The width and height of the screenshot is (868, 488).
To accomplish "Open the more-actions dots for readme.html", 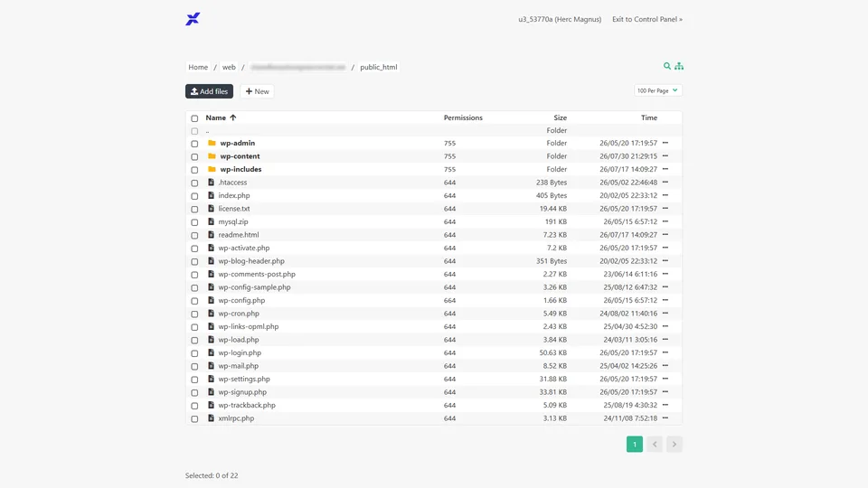I will click(665, 235).
